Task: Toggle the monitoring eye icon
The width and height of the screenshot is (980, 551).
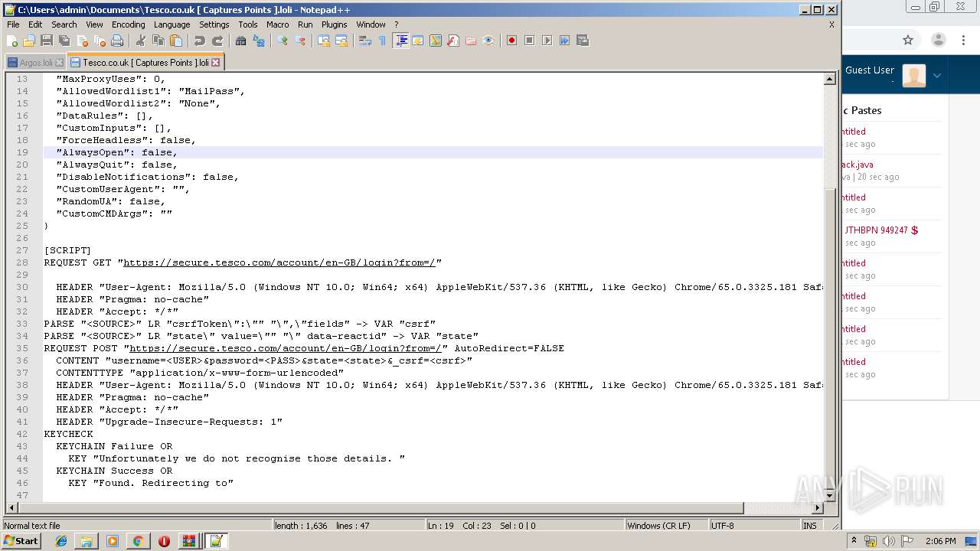Action: 488,41
